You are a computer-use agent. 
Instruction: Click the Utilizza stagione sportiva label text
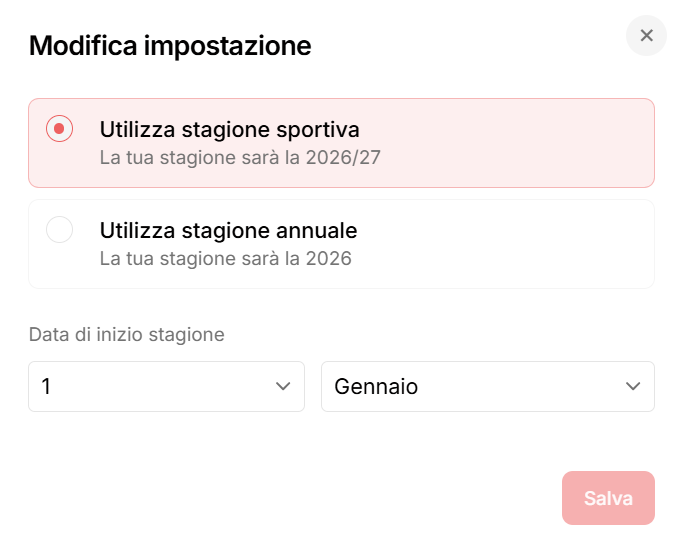click(229, 129)
